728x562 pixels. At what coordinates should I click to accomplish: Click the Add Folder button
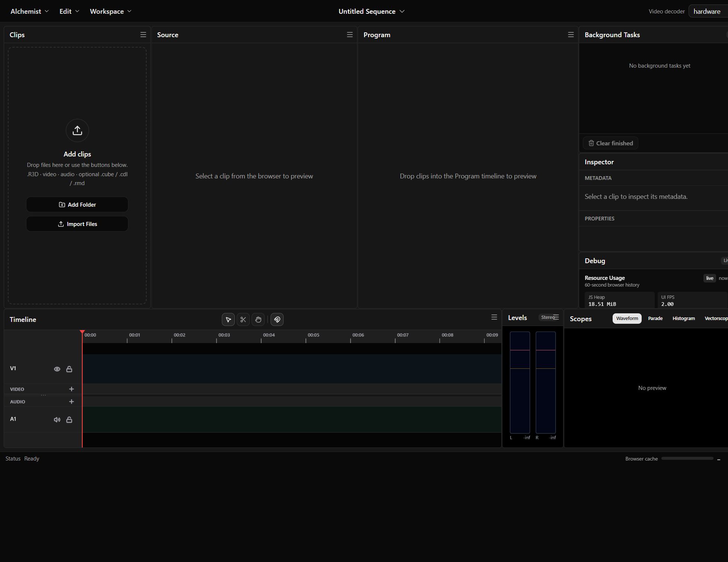pyautogui.click(x=77, y=204)
